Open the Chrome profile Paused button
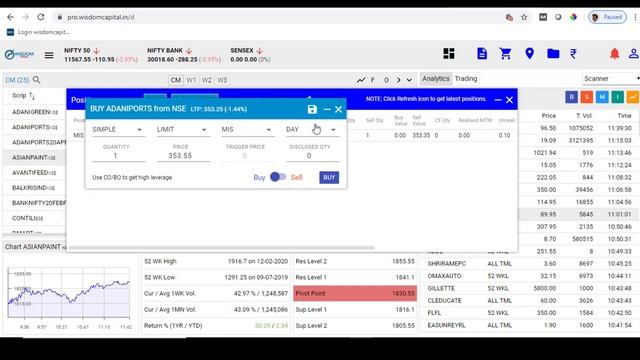The width and height of the screenshot is (640, 360). [607, 17]
